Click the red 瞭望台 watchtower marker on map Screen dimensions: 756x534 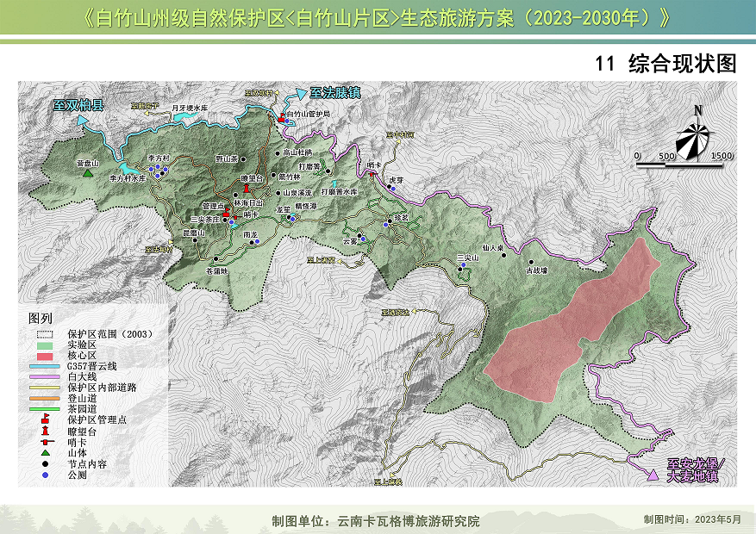tap(247, 188)
